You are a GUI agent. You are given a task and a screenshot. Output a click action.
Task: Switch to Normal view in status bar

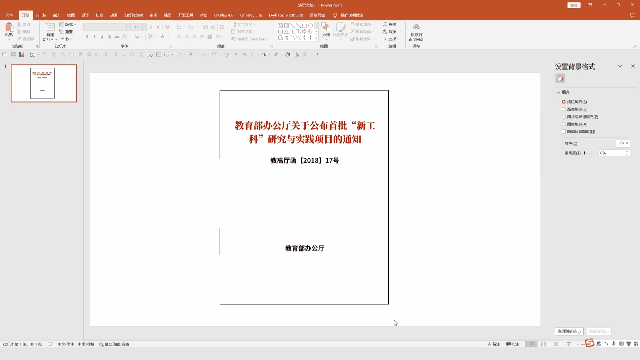(531, 344)
